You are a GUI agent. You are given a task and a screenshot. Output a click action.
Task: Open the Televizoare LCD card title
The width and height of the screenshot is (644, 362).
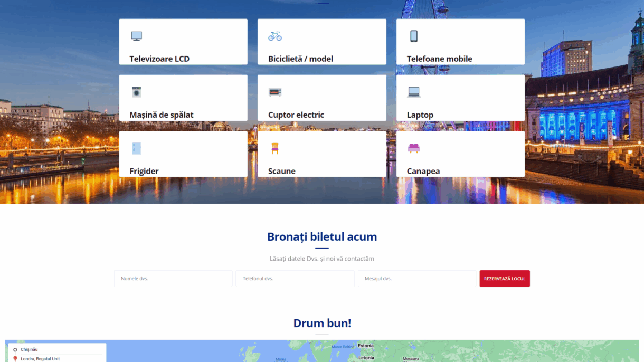pos(159,59)
